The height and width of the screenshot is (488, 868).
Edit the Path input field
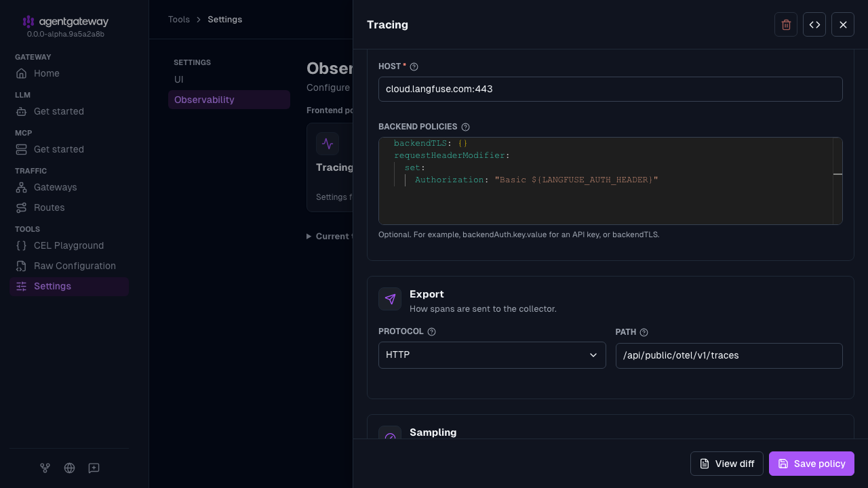tap(729, 356)
